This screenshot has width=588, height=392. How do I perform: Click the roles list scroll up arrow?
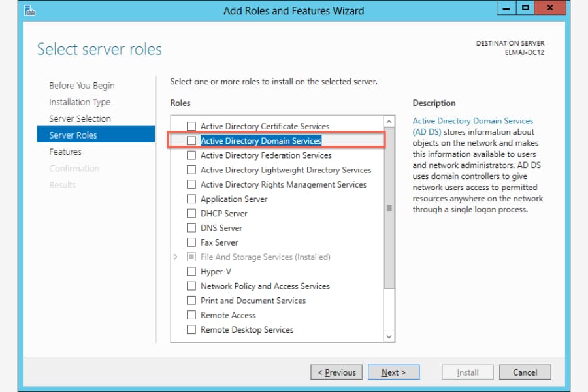coord(389,122)
